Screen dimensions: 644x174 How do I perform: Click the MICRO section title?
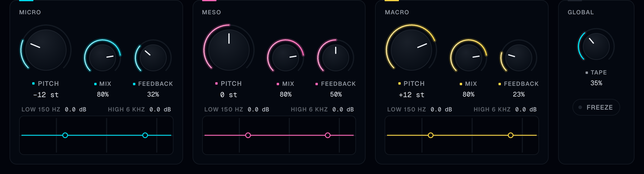30,12
